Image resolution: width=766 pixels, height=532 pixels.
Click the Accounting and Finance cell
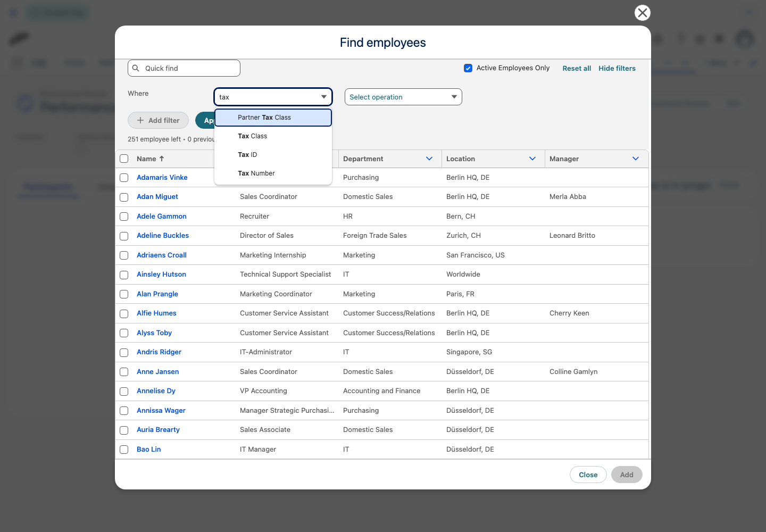(381, 391)
